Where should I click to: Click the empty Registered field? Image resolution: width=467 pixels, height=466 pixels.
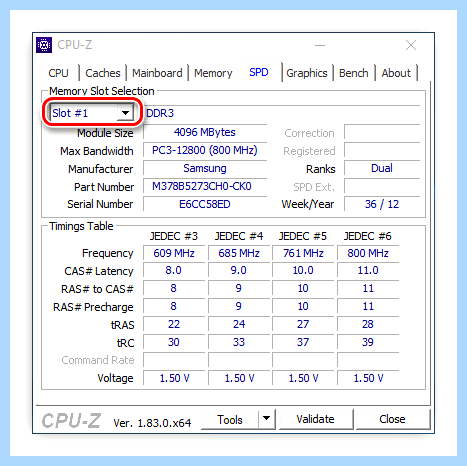[382, 150]
